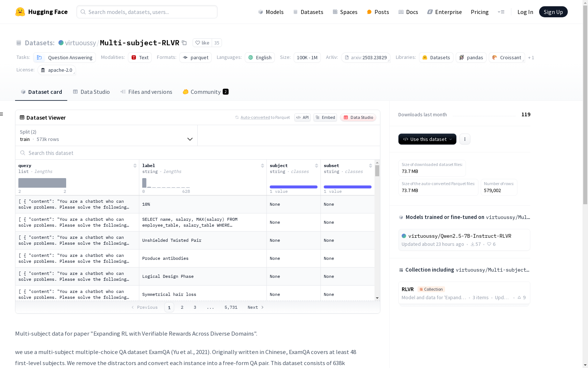Viewport: 588px width, 368px height.
Task: Open the more navigation menu icon
Action: 501,12
